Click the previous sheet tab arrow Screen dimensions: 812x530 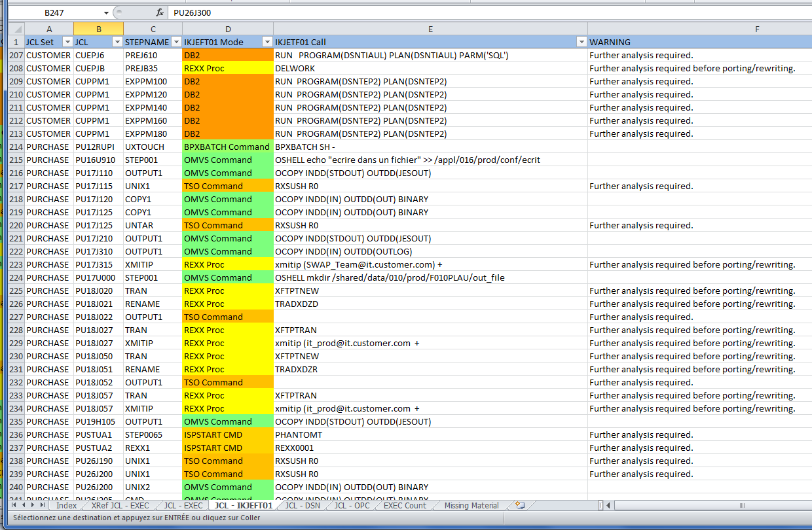point(24,505)
